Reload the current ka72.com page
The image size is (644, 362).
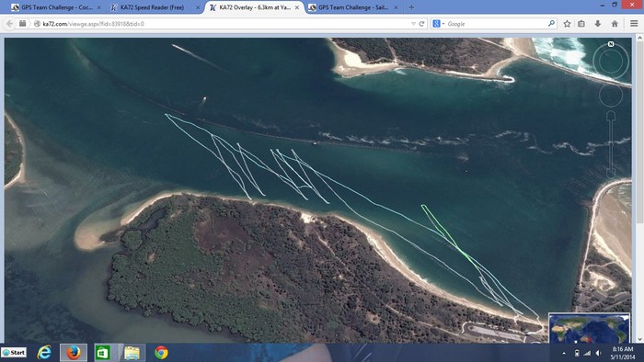tap(421, 24)
